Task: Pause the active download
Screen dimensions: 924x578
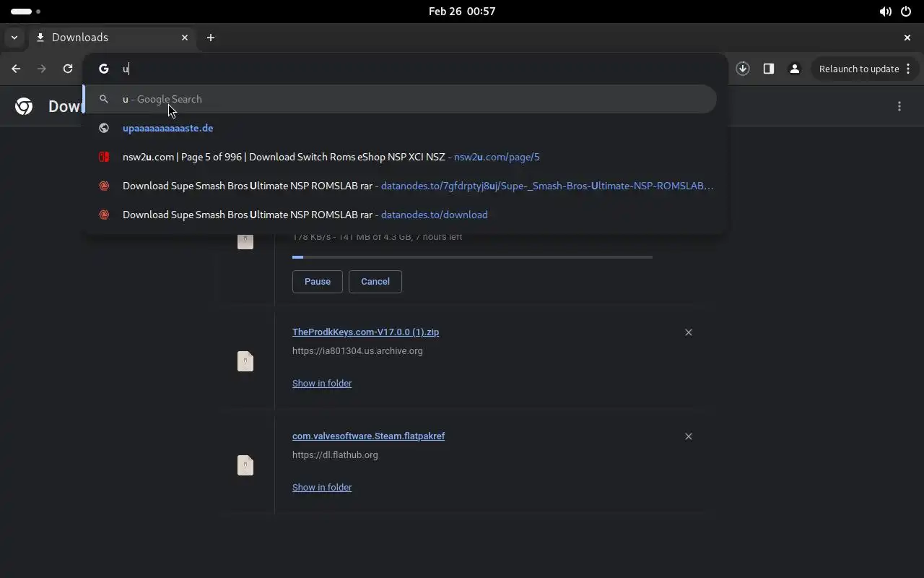Action: (318, 282)
